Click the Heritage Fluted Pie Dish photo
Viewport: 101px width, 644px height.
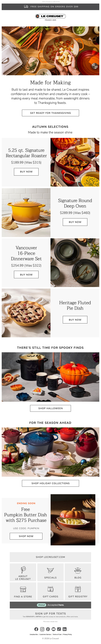point(26,313)
